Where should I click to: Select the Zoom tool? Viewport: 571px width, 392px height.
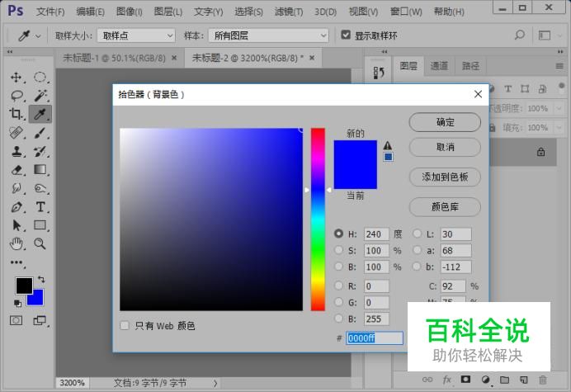(x=40, y=243)
